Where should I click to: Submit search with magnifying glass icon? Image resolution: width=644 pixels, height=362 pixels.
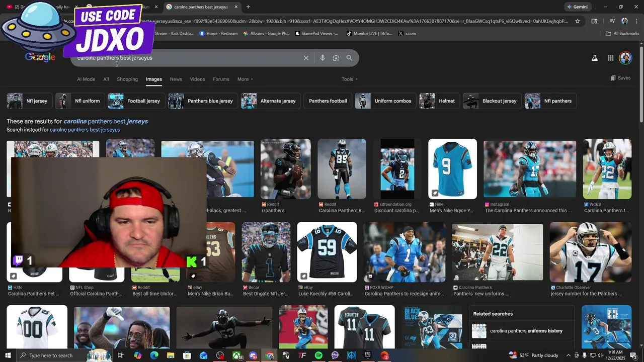[349, 58]
